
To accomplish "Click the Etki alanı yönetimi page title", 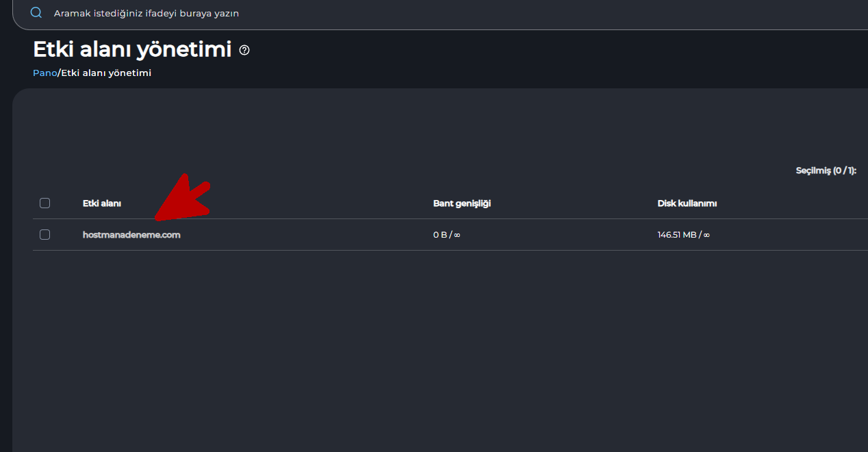I will pos(132,49).
